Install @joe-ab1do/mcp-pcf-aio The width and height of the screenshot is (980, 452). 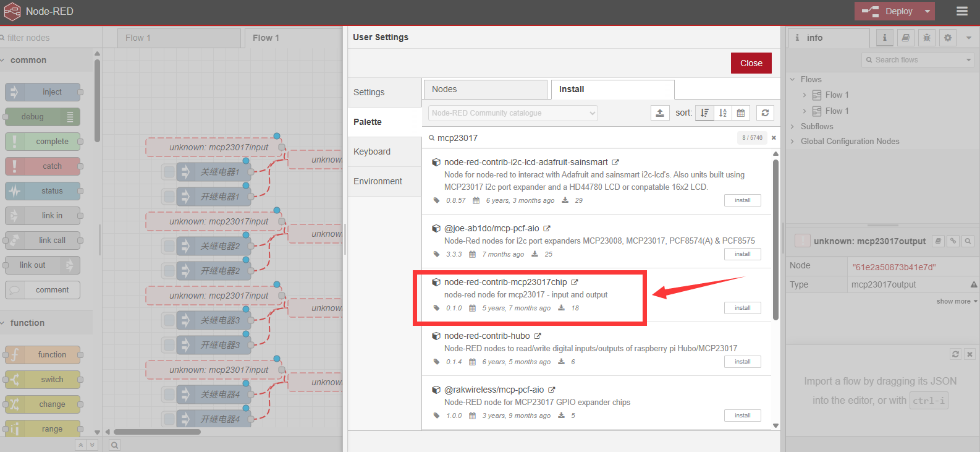point(743,254)
